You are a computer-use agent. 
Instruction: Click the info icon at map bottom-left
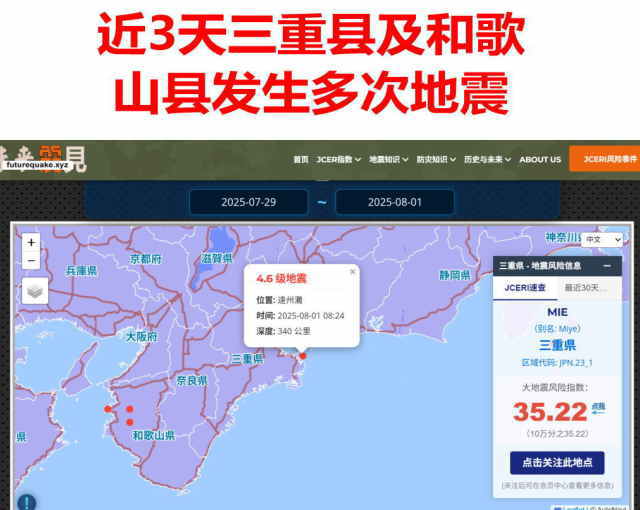(26, 502)
